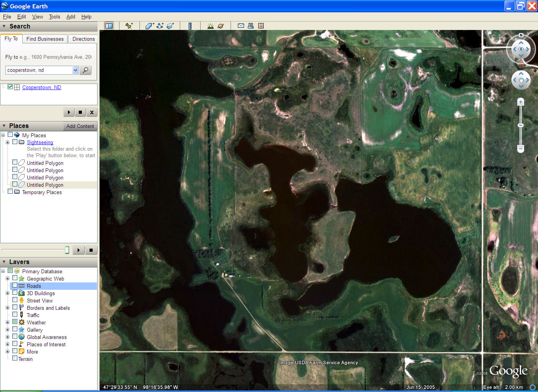Image resolution: width=538 pixels, height=392 pixels.
Task: Enable the Traffic layer checkbox
Action: (15, 315)
